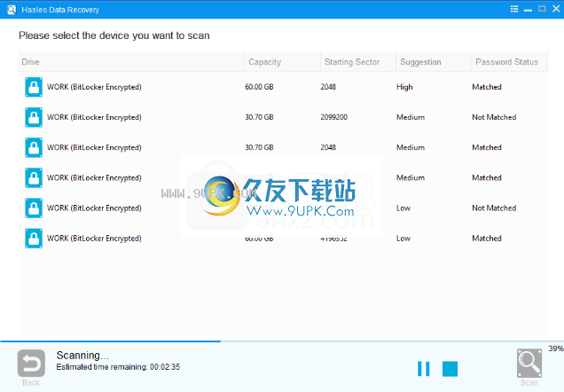Click 'Matched' in the Low row
564x392 pixels.
pos(487,239)
